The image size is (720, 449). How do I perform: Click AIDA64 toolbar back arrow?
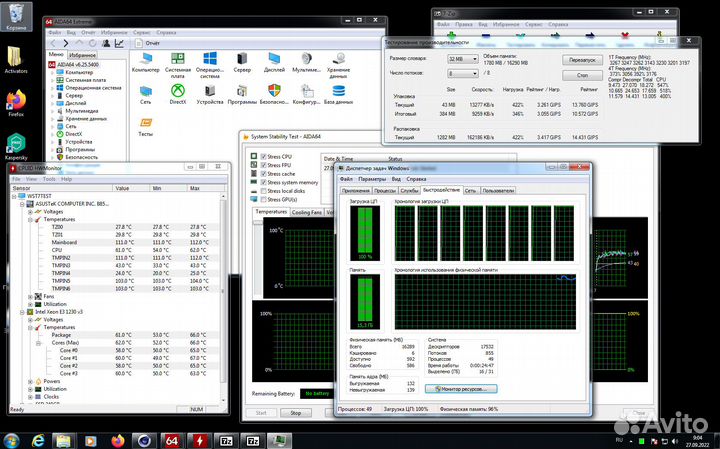(53, 43)
